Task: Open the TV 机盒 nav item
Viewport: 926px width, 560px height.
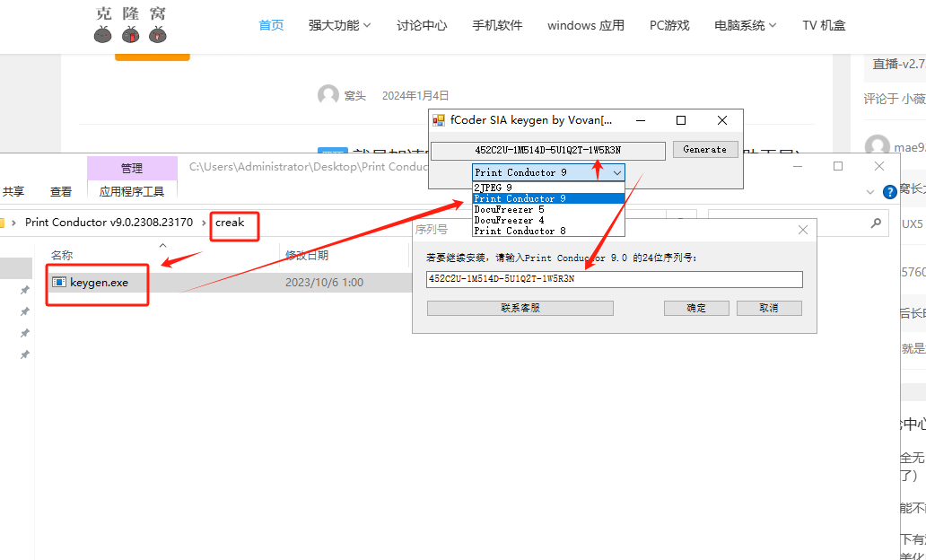Action: coord(824,25)
